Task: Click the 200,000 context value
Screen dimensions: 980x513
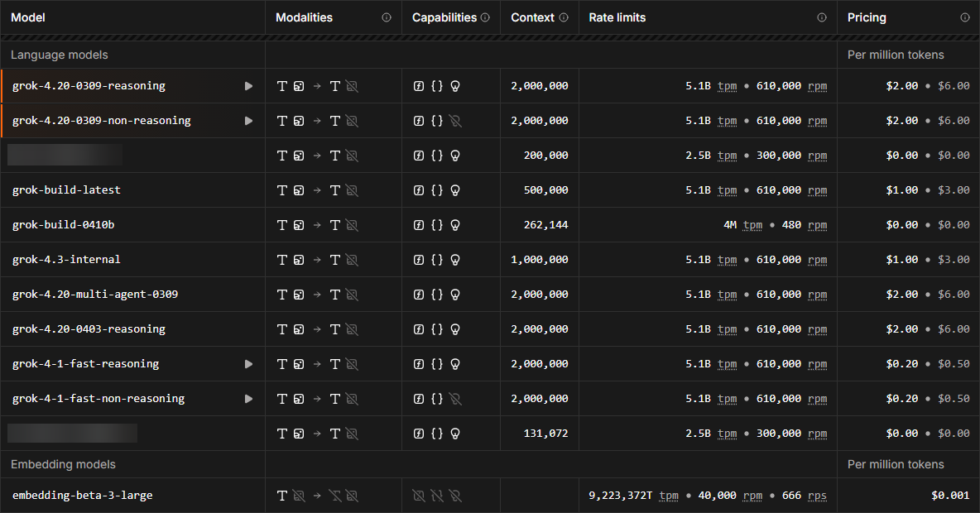Action: click(x=545, y=156)
